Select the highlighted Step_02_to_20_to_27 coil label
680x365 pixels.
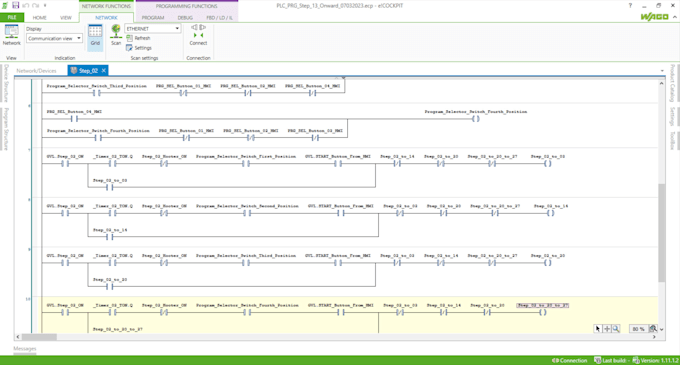[x=543, y=305]
